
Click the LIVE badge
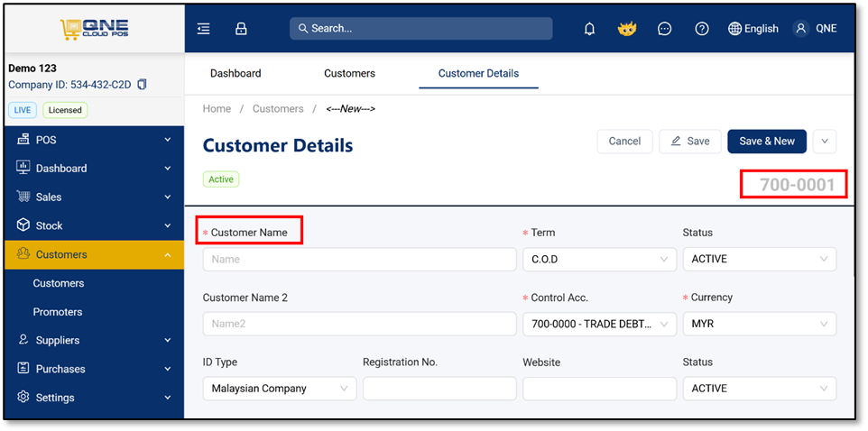pos(23,110)
